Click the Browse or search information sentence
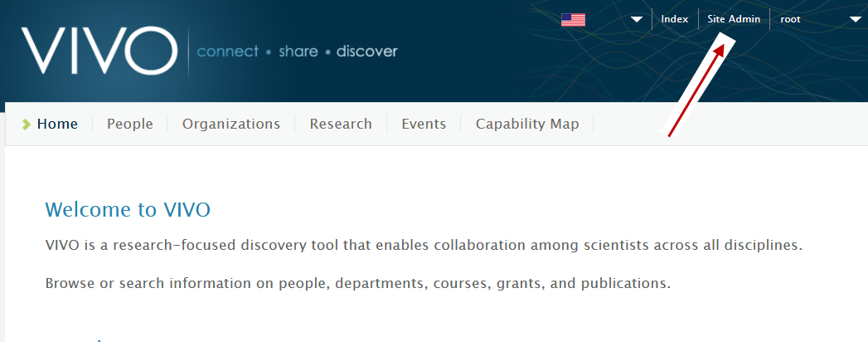 point(357,284)
